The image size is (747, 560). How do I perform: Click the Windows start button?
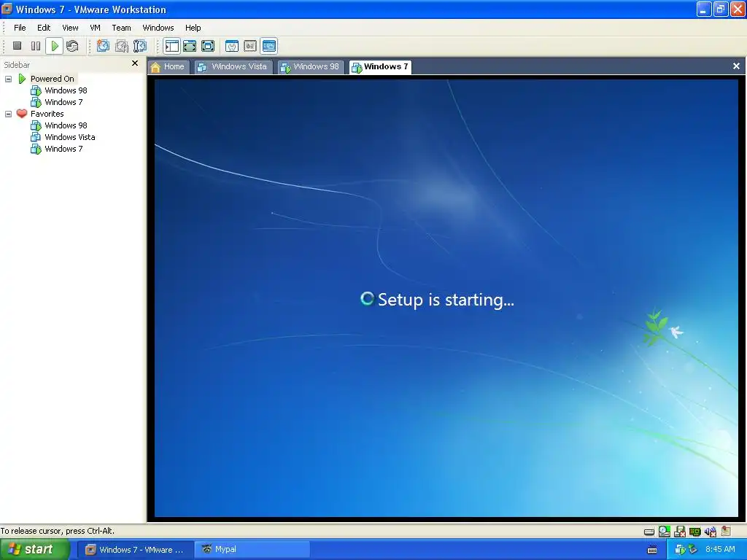click(34, 550)
